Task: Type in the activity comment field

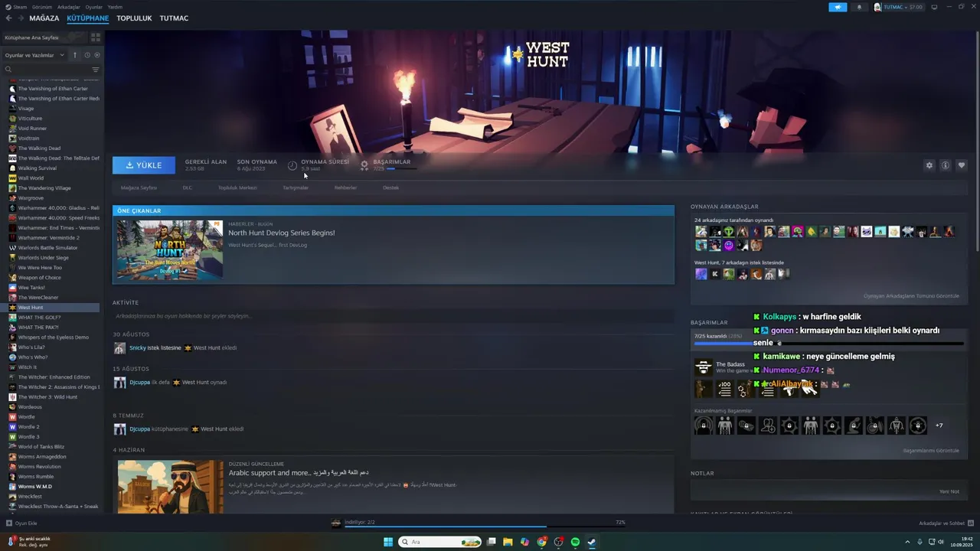Action: click(x=392, y=316)
